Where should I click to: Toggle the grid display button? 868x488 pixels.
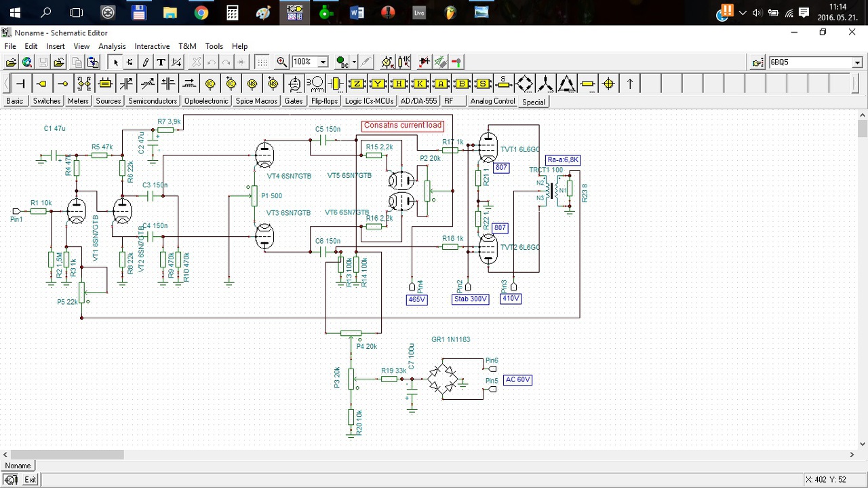[x=262, y=62]
